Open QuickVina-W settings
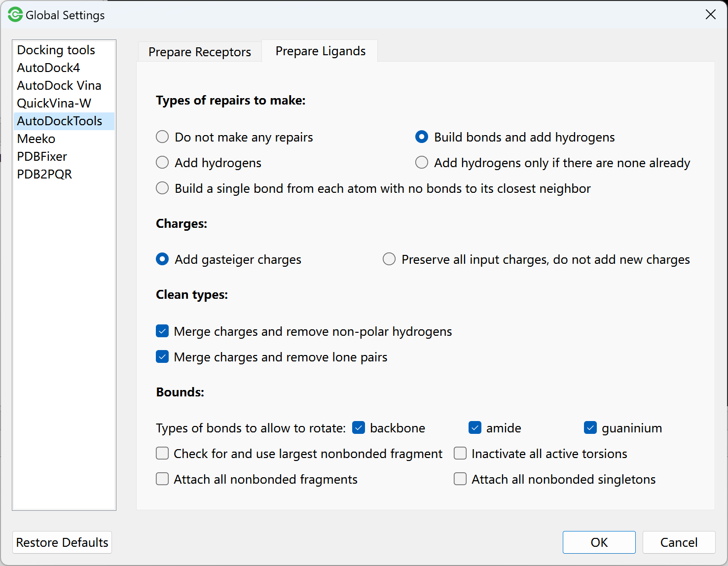 pyautogui.click(x=64, y=103)
